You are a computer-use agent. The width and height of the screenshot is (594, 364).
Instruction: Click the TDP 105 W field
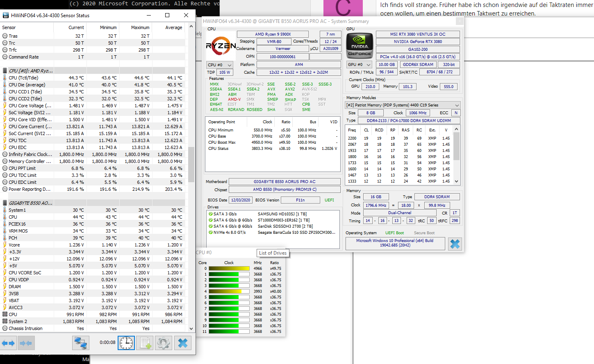pyautogui.click(x=224, y=72)
